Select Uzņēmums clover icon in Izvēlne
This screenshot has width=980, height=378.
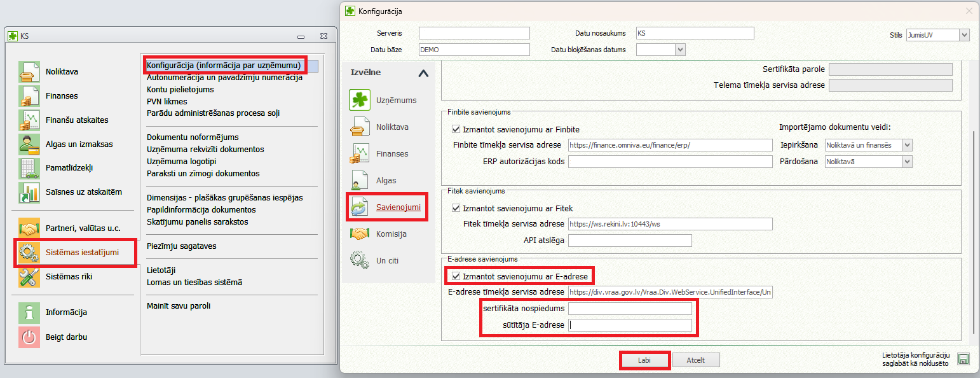pyautogui.click(x=360, y=101)
